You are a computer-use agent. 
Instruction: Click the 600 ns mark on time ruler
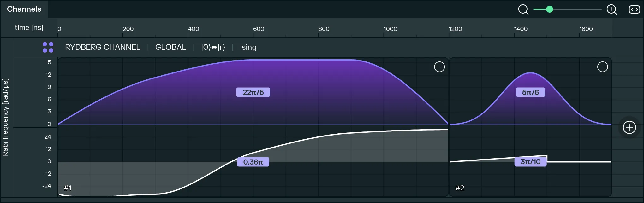click(259, 29)
